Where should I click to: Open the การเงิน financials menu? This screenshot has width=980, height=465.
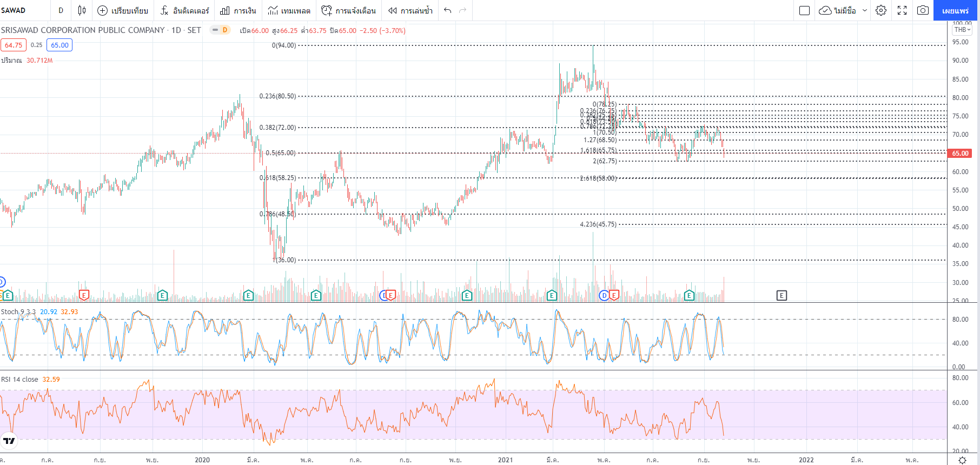238,10
